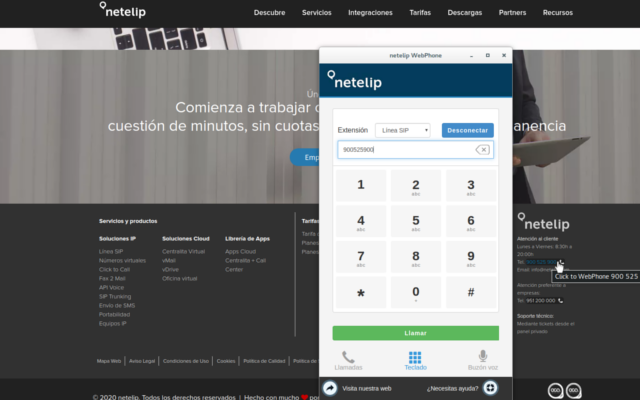640x400 pixels.
Task: Dial key 6 on keypad
Action: (471, 221)
